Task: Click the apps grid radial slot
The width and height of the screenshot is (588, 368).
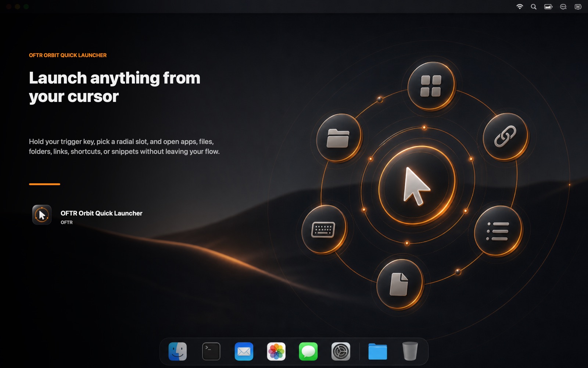Action: 431,86
